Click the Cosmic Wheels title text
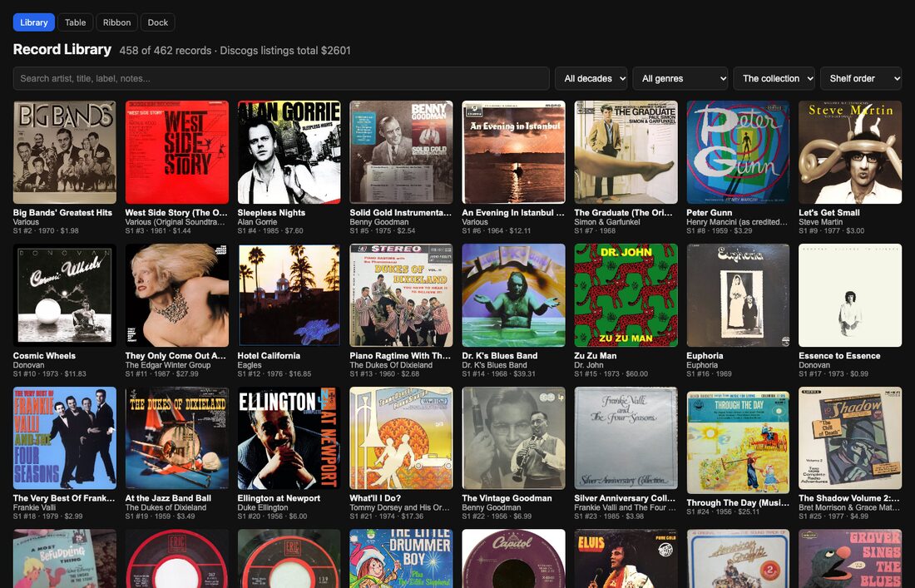915x588 pixels. click(x=44, y=355)
